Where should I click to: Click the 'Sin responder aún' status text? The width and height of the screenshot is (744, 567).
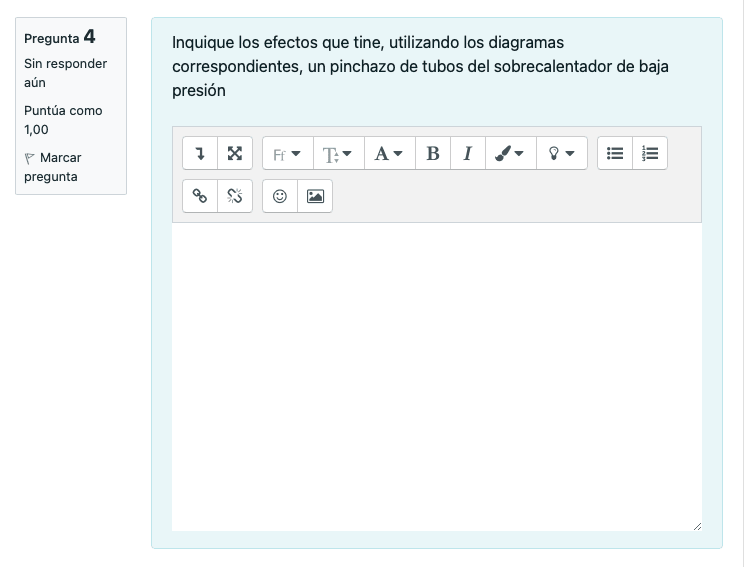(65, 73)
